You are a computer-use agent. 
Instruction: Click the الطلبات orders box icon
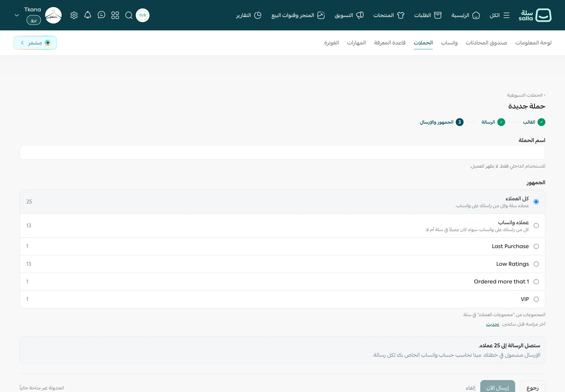pos(438,15)
